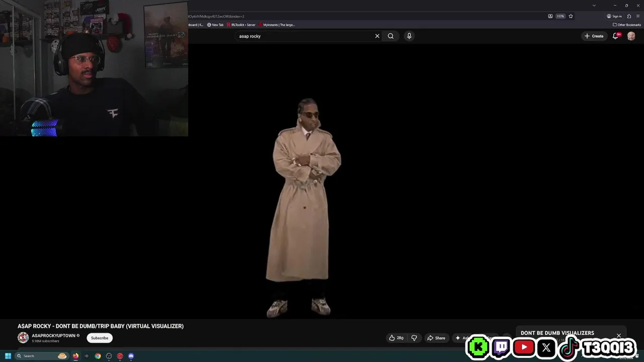
Task: Open OBS Studio from the taskbar
Action: coord(109,356)
